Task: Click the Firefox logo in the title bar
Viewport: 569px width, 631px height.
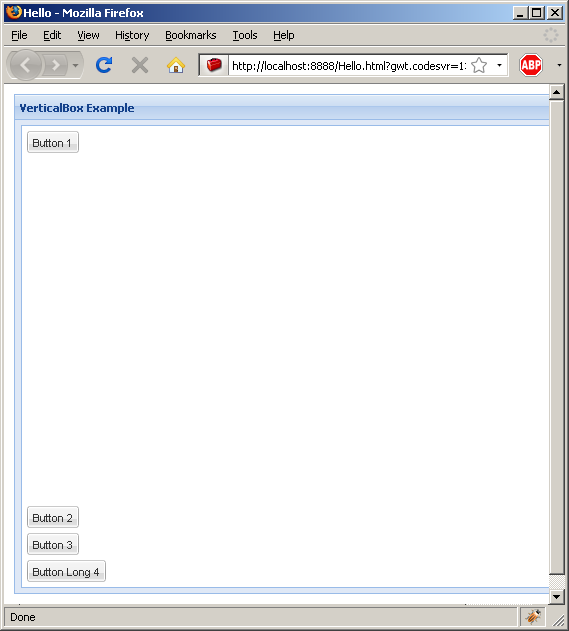Action: [13, 12]
